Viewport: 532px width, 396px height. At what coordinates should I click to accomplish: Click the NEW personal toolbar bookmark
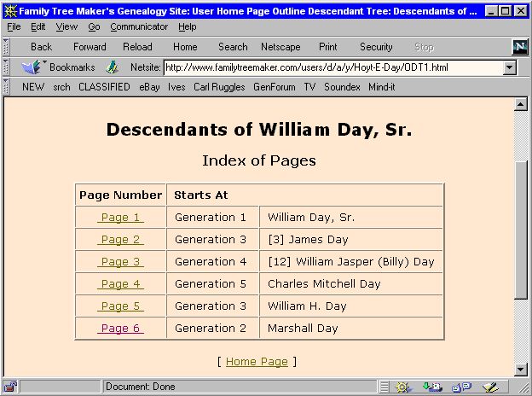click(33, 87)
